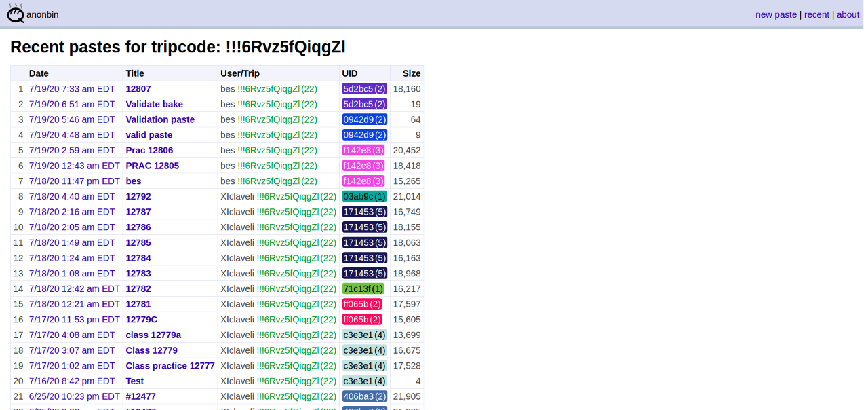Image resolution: width=868 pixels, height=410 pixels.
Task: Go to the recent pastes page
Action: pyautogui.click(x=816, y=14)
